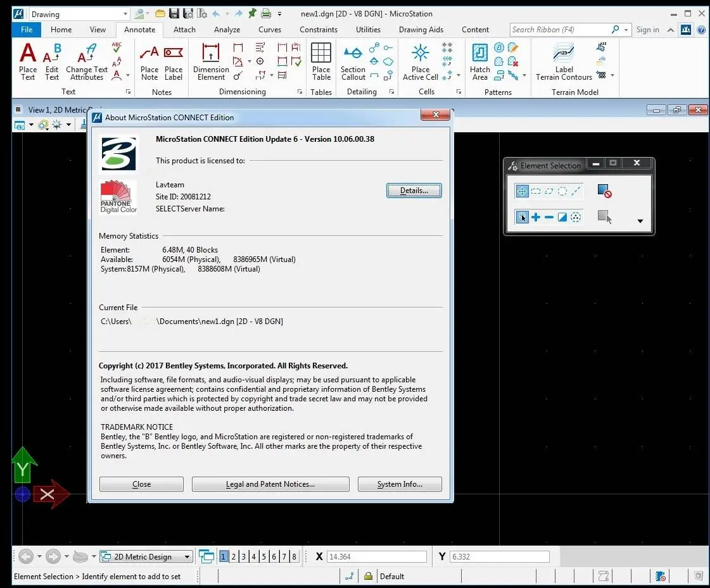Select the Edit Text tool

tap(52, 61)
